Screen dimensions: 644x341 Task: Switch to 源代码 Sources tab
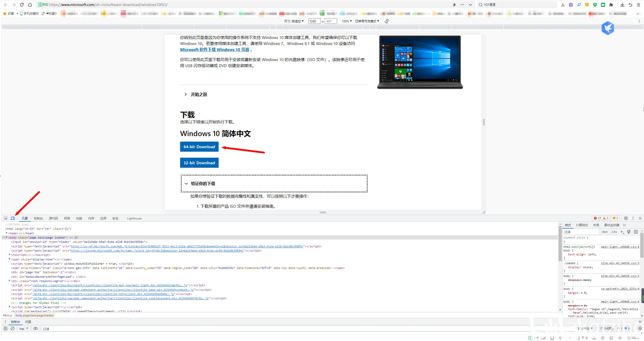pos(53,219)
